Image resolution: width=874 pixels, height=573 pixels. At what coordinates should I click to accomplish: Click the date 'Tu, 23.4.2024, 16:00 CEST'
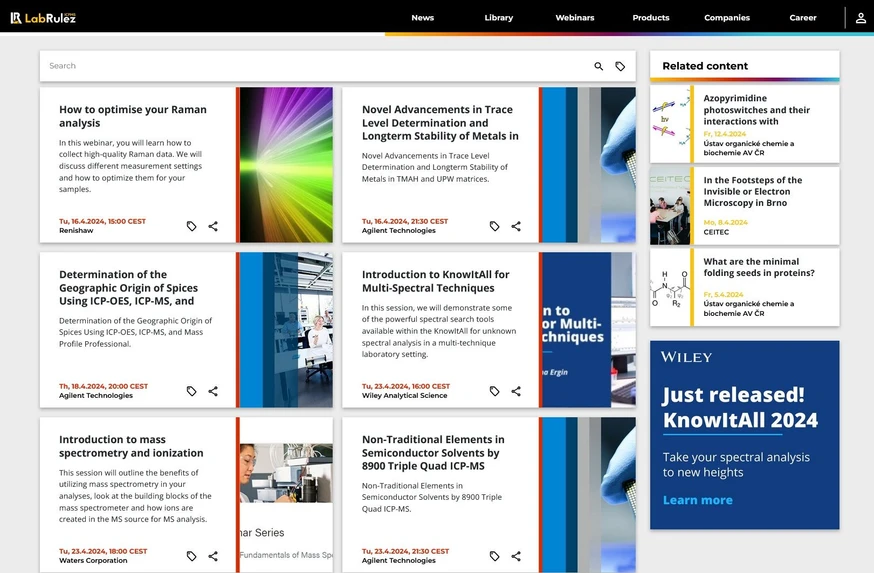point(406,386)
